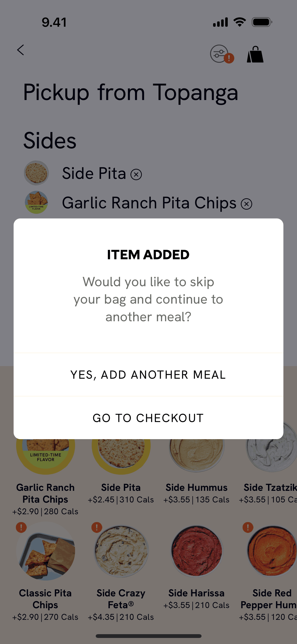Choose Go To Checkout
Screen dimensions: 297x644
(148, 418)
